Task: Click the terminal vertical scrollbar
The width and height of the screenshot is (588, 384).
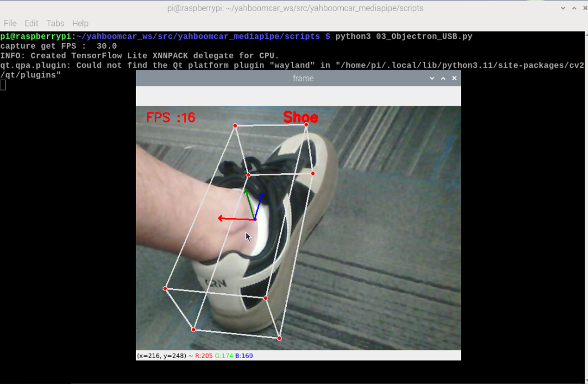Action: 586,206
